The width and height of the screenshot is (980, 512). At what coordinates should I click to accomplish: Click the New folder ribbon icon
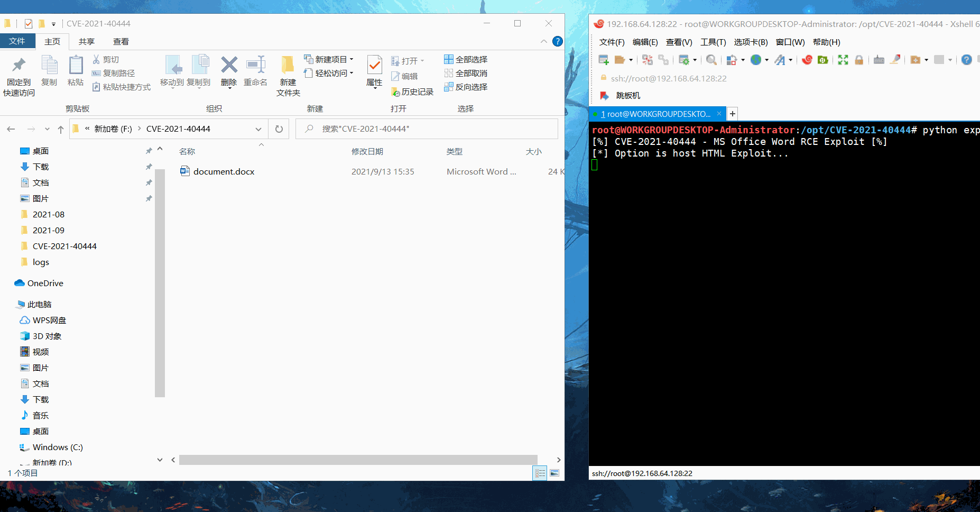(288, 76)
